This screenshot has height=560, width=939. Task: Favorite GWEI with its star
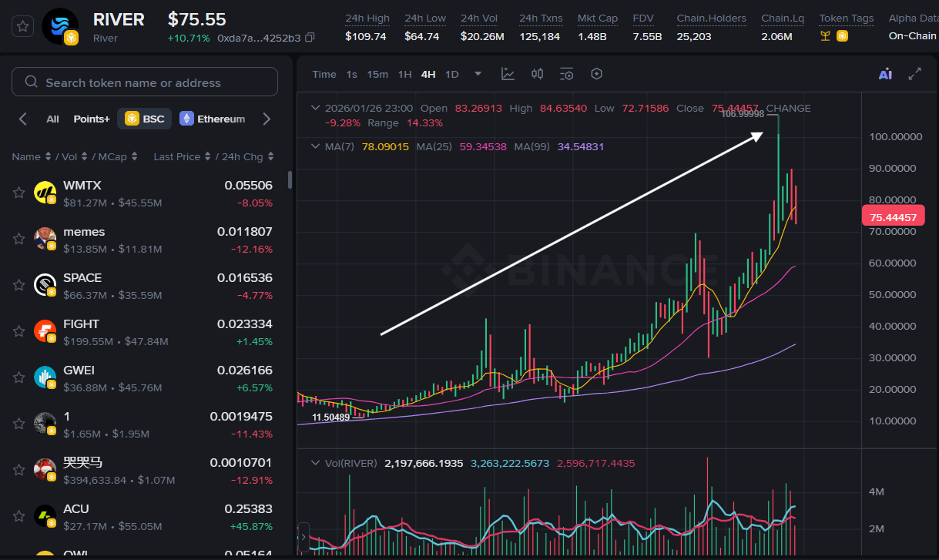pyautogui.click(x=18, y=378)
